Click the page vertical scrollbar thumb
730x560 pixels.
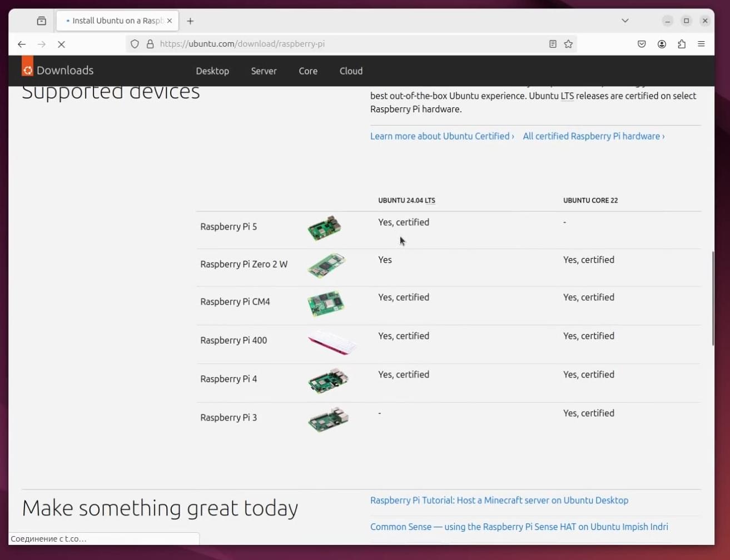tap(713, 299)
